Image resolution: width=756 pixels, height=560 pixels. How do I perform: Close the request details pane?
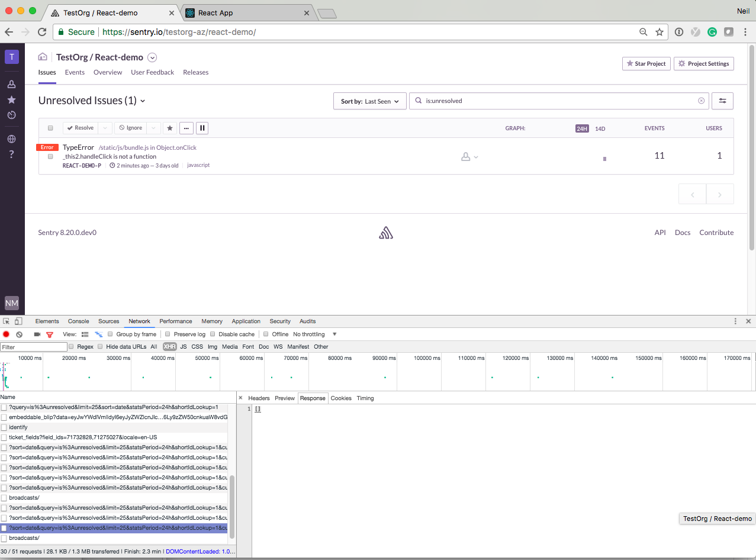pos(240,398)
